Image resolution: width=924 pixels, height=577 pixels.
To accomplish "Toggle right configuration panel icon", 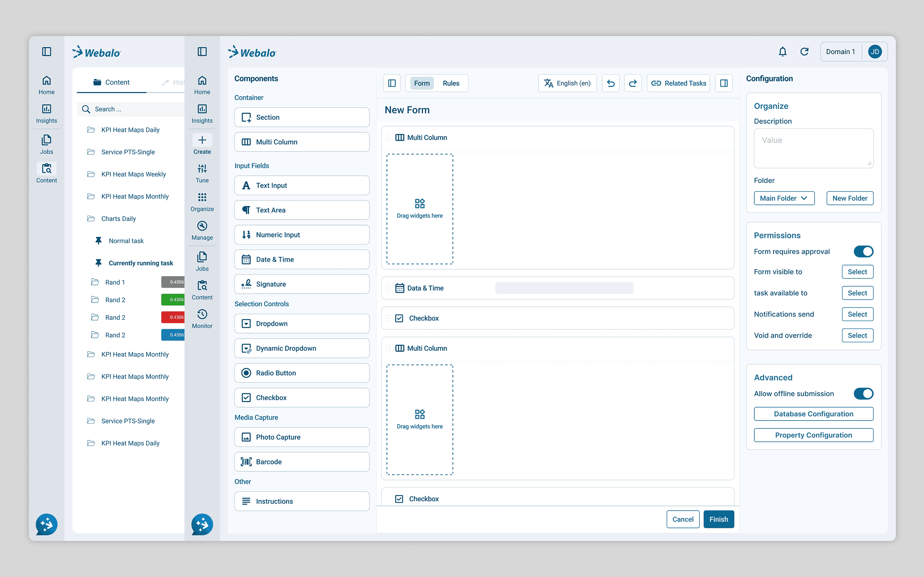I will 724,83.
